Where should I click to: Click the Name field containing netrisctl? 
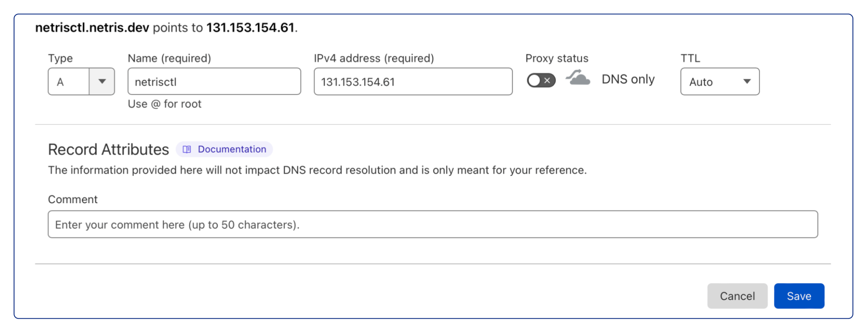tap(214, 81)
